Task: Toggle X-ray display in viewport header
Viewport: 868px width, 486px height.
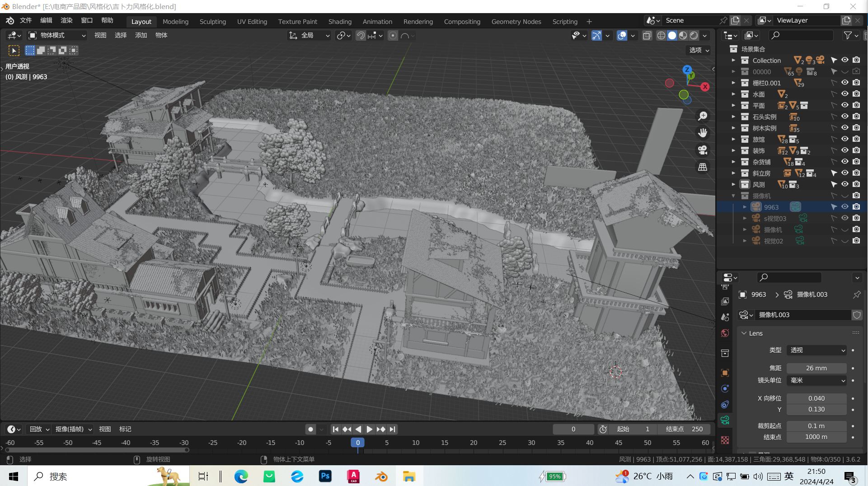Action: (x=647, y=36)
